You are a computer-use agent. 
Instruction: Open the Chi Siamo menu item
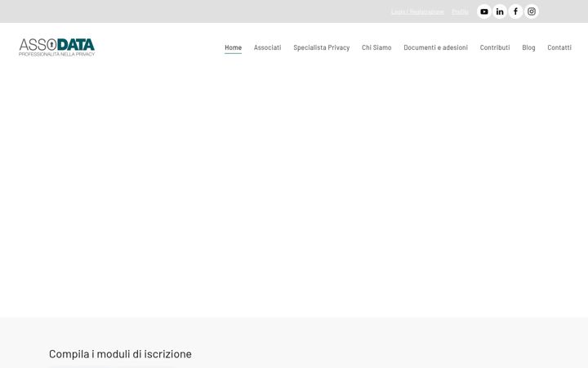point(376,47)
